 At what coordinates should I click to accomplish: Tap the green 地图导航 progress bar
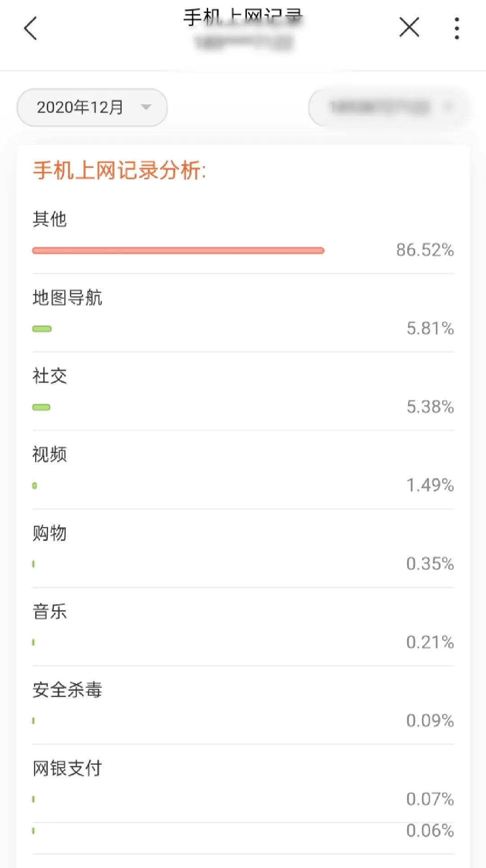[x=41, y=328]
